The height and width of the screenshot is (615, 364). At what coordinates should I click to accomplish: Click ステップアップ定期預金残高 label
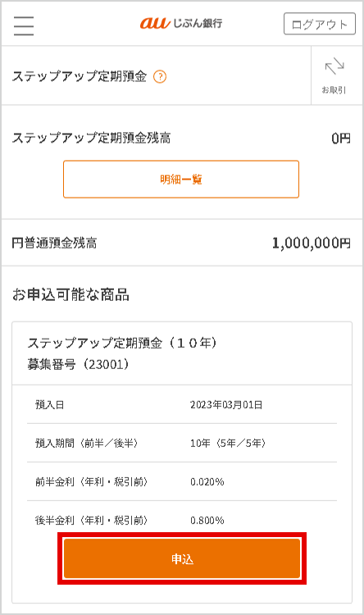[x=91, y=138]
